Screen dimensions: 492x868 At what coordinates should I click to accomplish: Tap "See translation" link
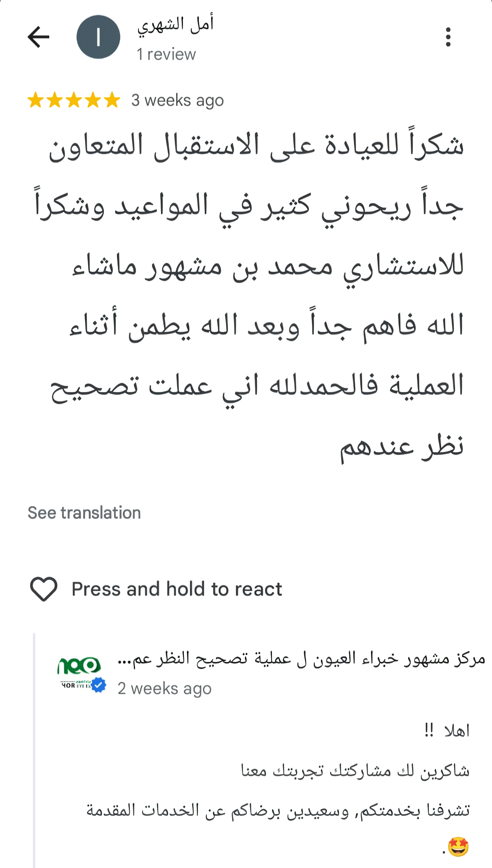coord(84,513)
